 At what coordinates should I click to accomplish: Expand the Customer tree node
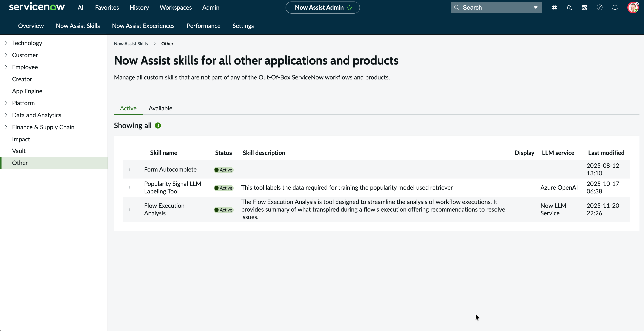coord(6,55)
